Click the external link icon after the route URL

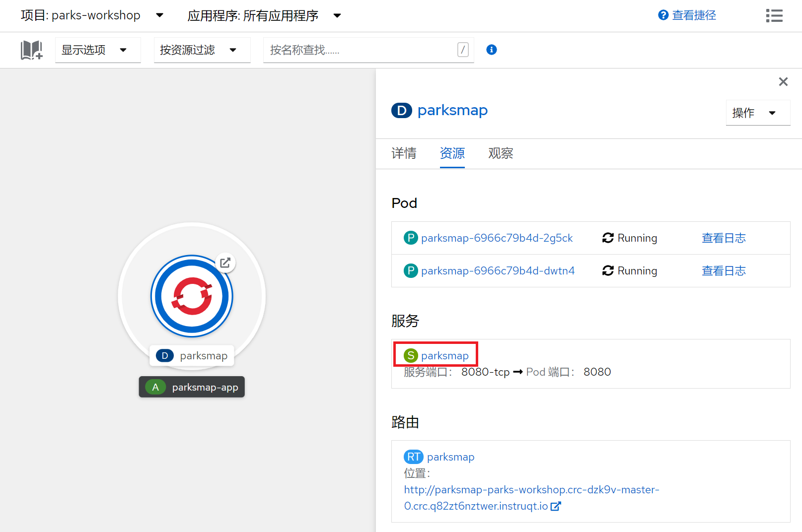point(555,506)
